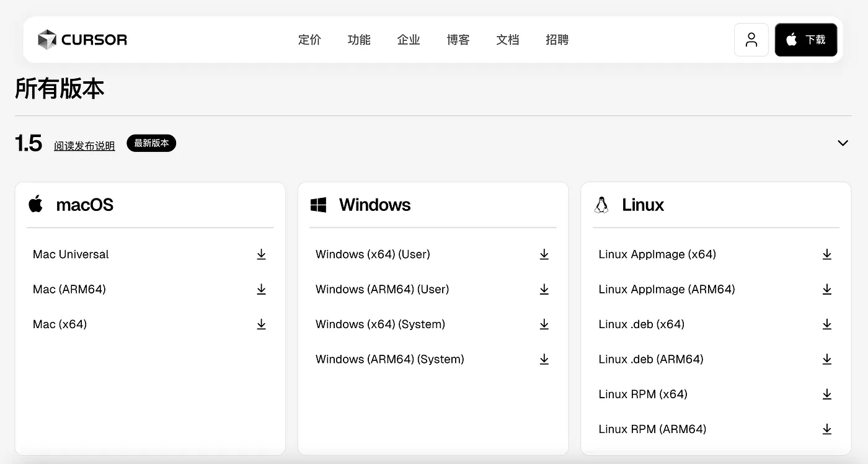Image resolution: width=868 pixels, height=464 pixels.
Task: Open the 博客 navigation link
Action: click(458, 40)
